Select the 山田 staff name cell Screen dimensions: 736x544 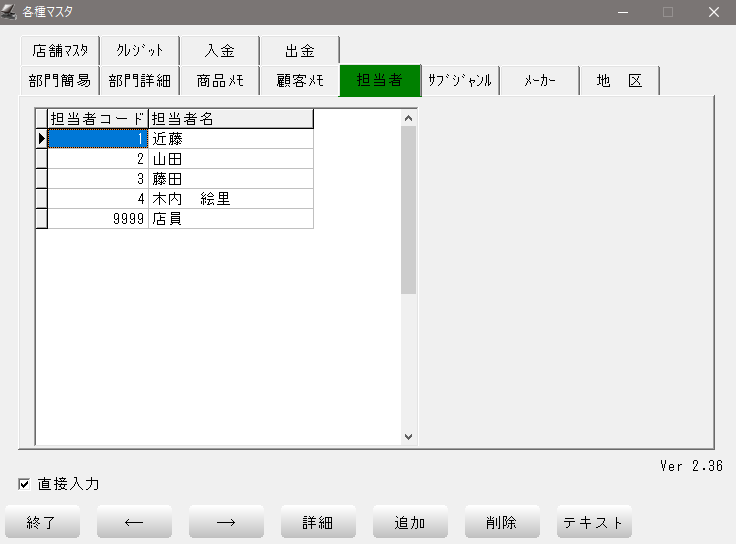230,159
